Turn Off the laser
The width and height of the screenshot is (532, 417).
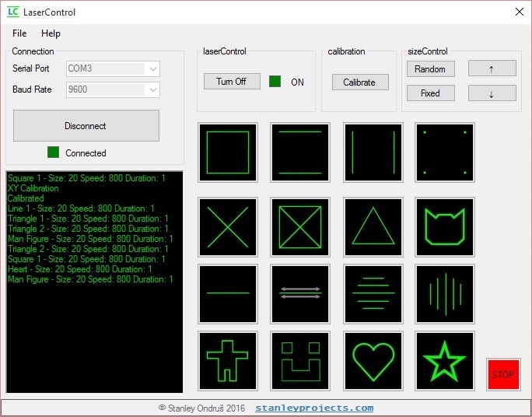tap(232, 82)
